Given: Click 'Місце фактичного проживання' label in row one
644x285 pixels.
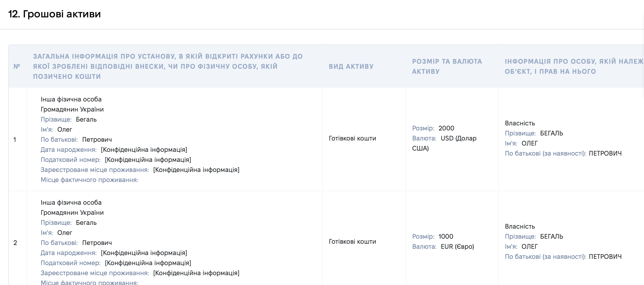Looking at the screenshot, I should pos(90,180).
